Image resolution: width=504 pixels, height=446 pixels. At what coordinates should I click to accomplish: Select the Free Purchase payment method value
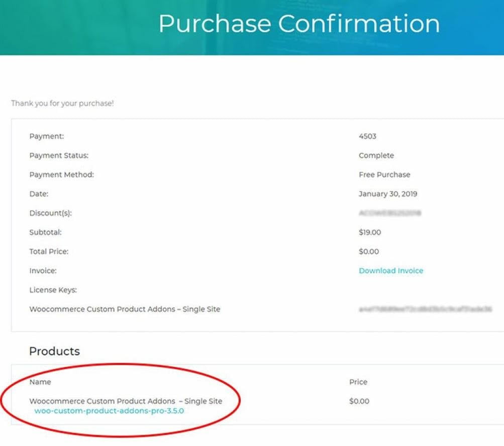384,174
